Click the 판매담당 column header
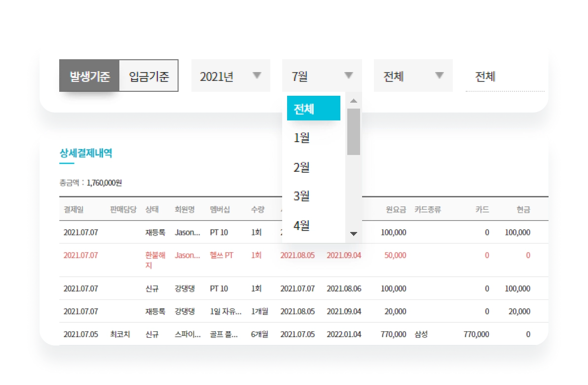Viewport: 588px width, 385px height. [x=123, y=209]
